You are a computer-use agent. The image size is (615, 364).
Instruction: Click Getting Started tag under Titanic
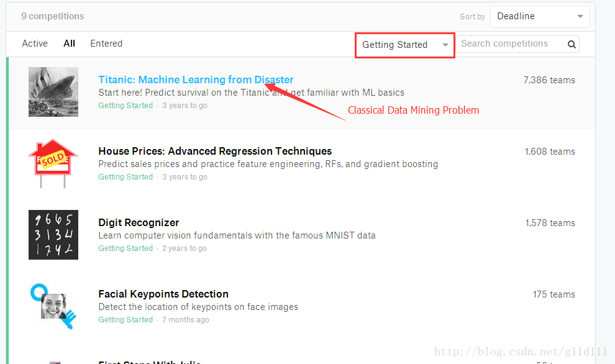(125, 106)
